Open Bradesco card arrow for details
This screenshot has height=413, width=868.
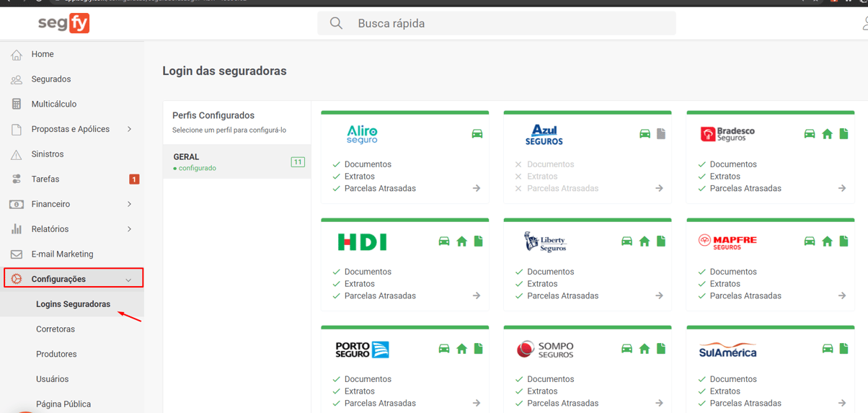click(x=842, y=188)
